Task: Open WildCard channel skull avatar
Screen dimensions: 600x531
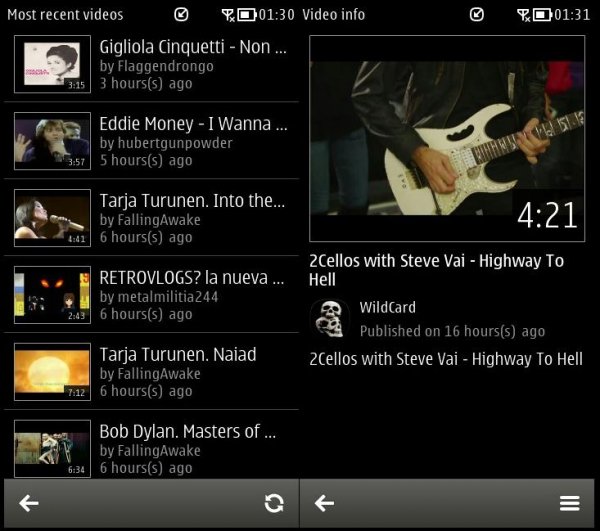Action: click(330, 319)
